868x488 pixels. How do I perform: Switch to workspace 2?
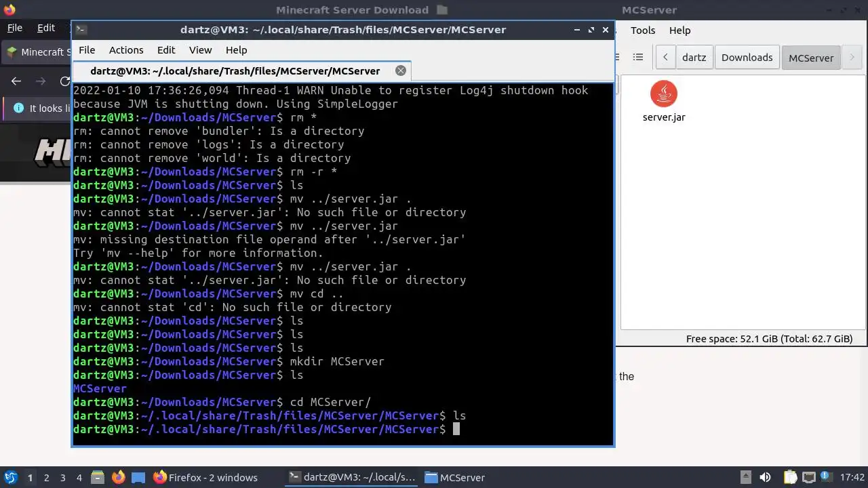46,478
